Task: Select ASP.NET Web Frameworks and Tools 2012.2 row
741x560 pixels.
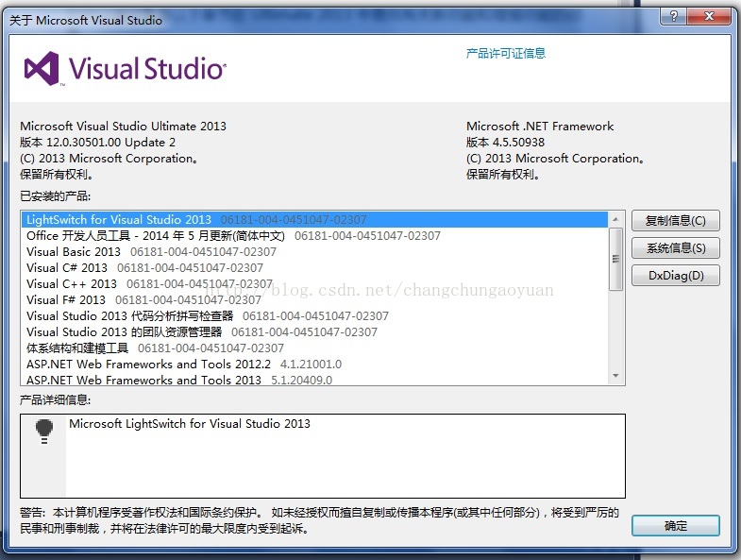Action: pos(314,365)
